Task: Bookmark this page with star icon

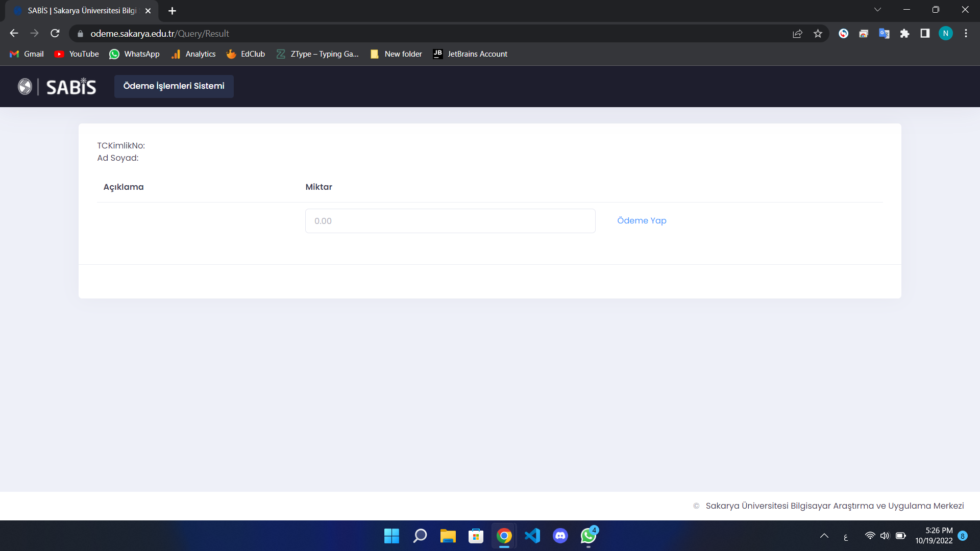Action: (x=818, y=34)
